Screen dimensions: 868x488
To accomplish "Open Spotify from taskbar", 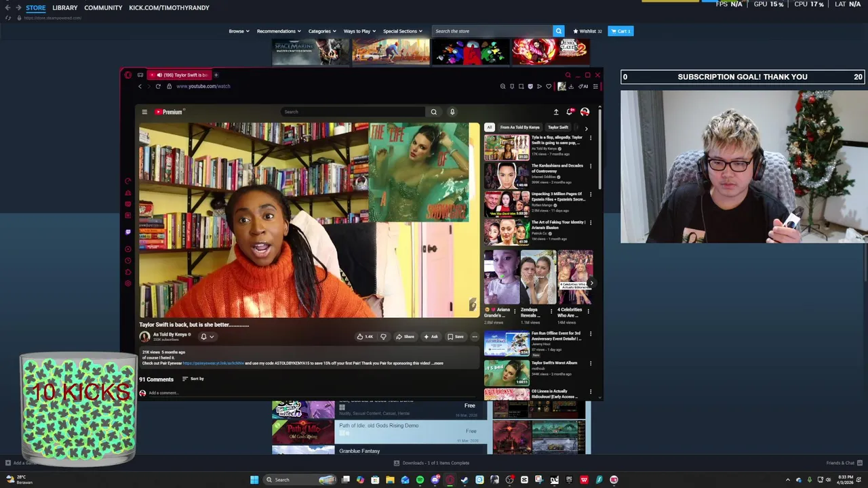I will 420,480.
